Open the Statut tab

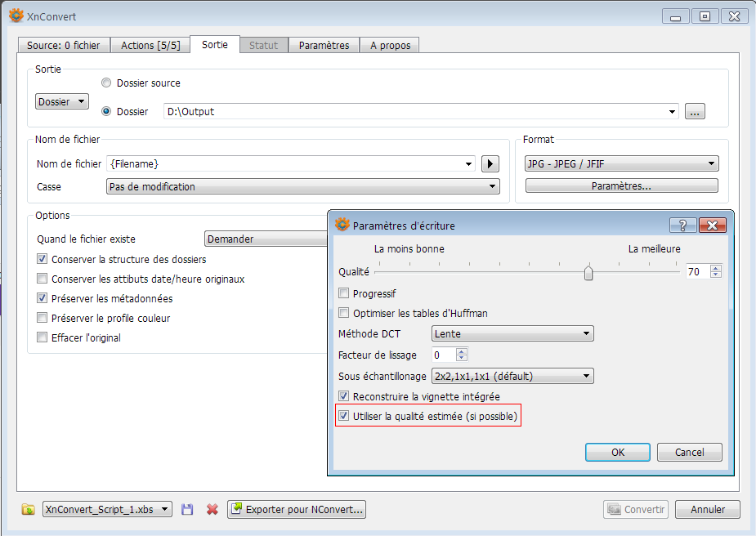[x=264, y=45]
